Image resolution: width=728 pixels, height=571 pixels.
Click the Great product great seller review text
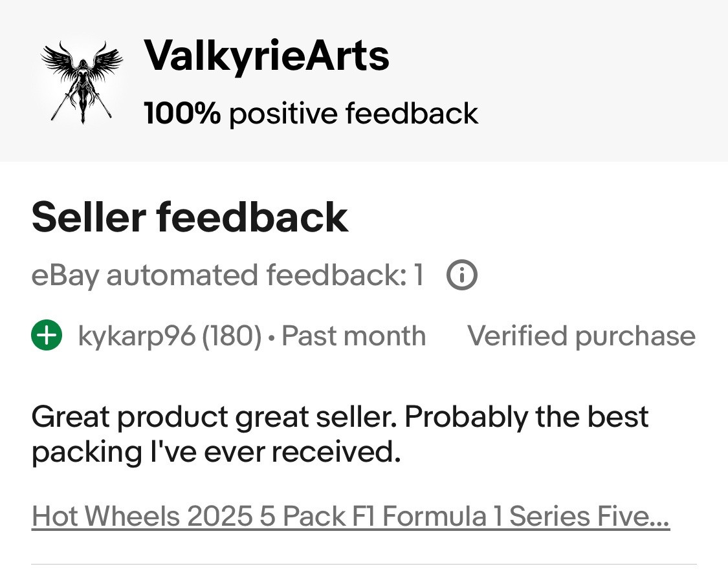(x=339, y=434)
